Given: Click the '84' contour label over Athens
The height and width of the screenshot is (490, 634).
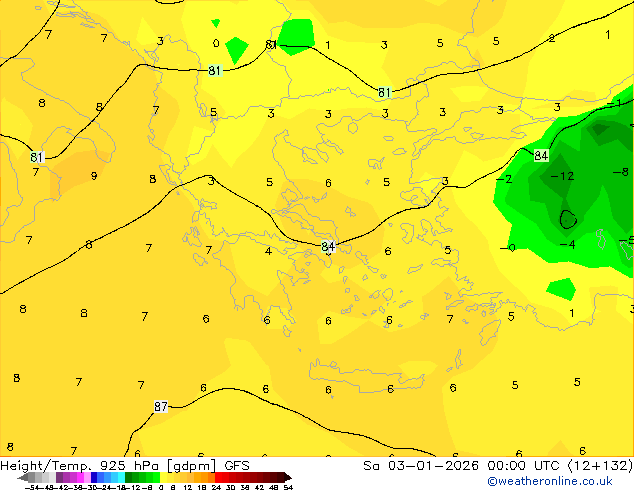Looking at the screenshot, I should (x=328, y=246).
